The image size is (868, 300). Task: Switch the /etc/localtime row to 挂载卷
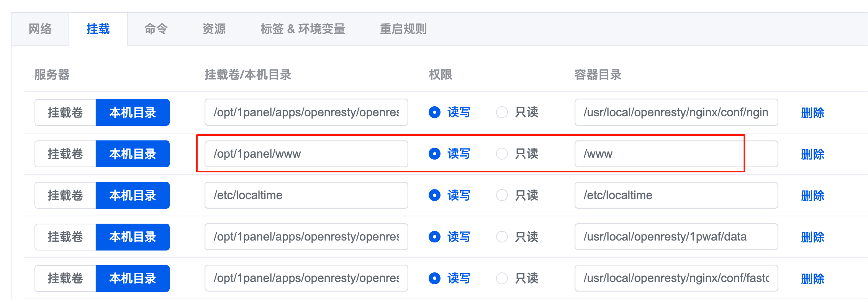(65, 195)
